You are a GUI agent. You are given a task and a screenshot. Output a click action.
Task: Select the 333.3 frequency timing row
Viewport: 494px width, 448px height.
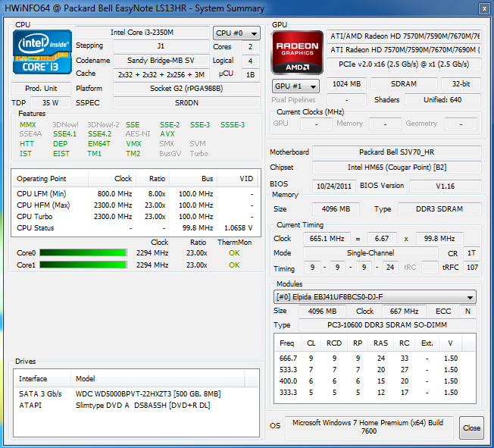pos(374,393)
